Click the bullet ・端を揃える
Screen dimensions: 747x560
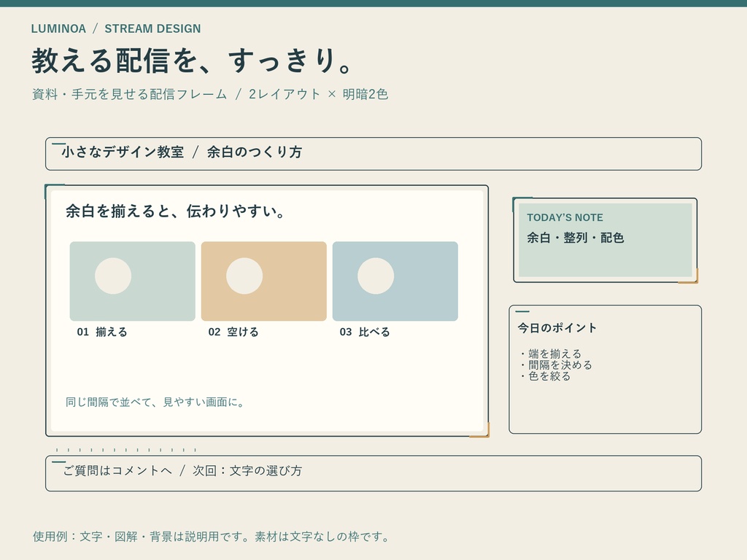point(550,354)
